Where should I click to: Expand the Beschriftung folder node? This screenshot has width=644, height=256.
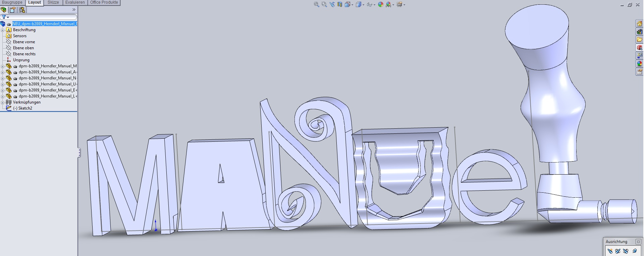3,30
